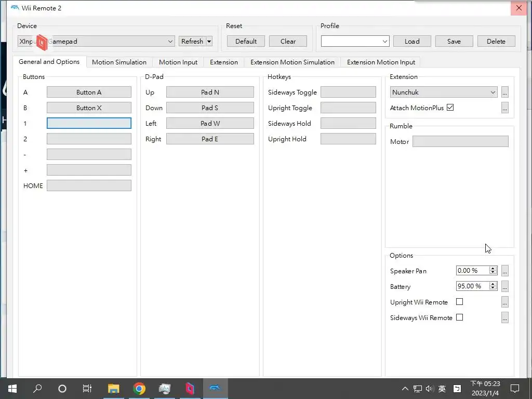The height and width of the screenshot is (399, 532).
Task: Load the selected profile
Action: [412, 42]
